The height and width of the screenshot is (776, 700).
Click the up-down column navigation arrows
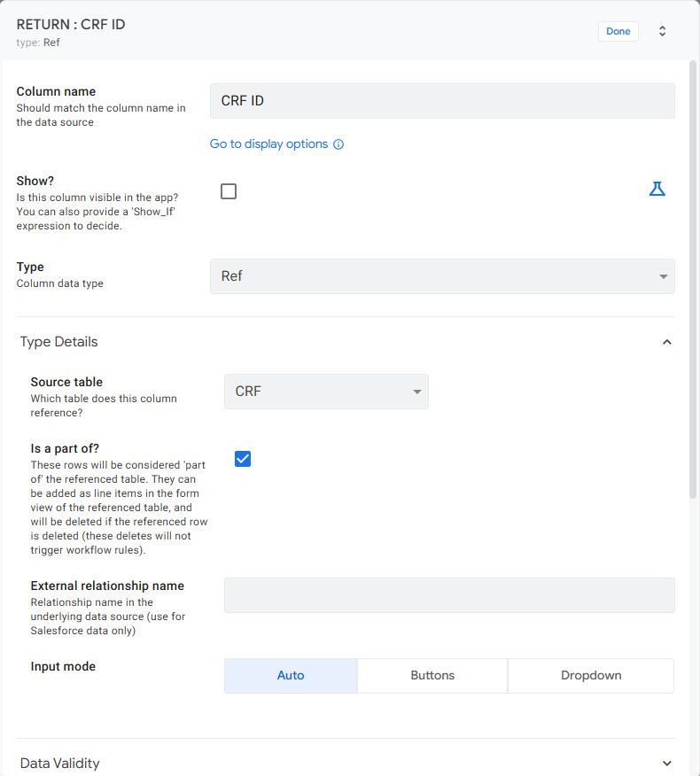pos(662,31)
